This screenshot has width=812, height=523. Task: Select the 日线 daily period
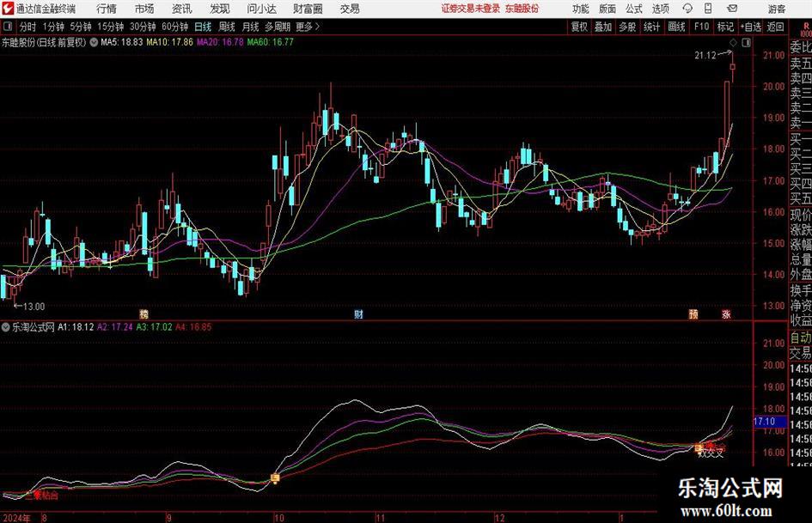203,27
